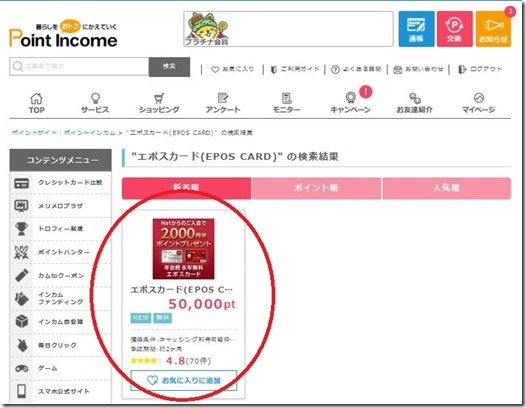Open クレジットカード比較 sidebar item
Image resolution: width=526 pixels, height=408 pixels.
(x=61, y=183)
